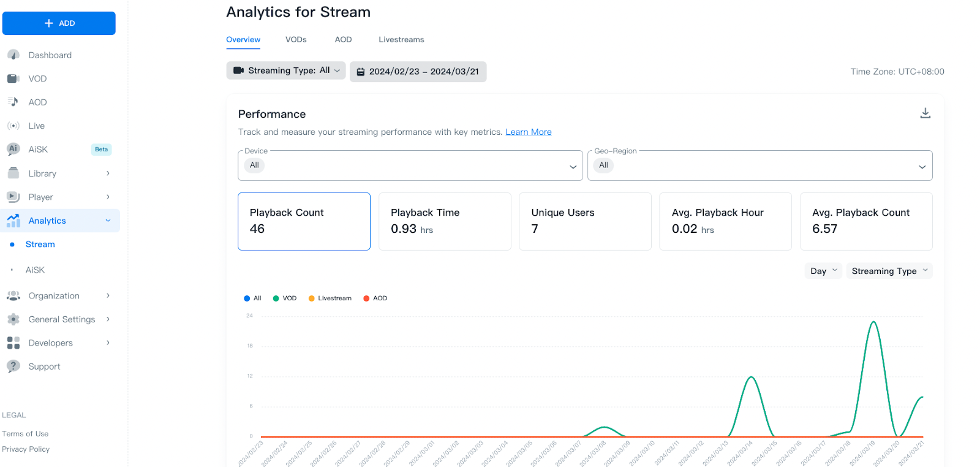Open the Streaming Type: All filter dropdown
This screenshot has height=467, width=980.
coord(286,70)
